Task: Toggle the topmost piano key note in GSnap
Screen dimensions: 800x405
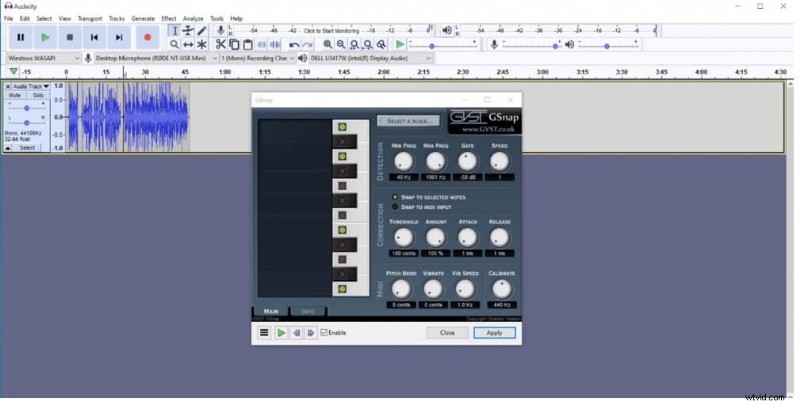Action: tap(342, 127)
